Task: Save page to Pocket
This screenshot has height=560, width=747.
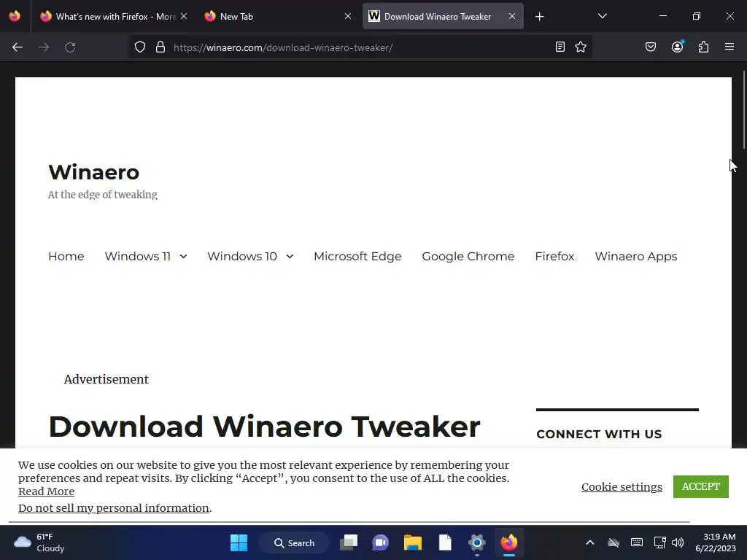Action: [x=651, y=47]
